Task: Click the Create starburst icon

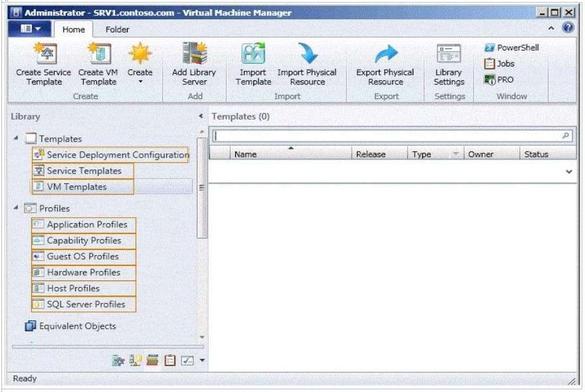Action: coord(140,53)
